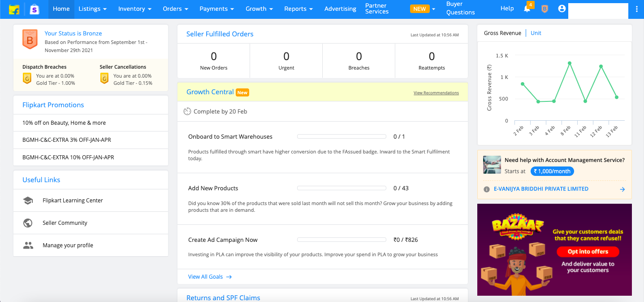The width and height of the screenshot is (644, 302).
Task: Switch the chart to the Unit tab
Action: [536, 33]
